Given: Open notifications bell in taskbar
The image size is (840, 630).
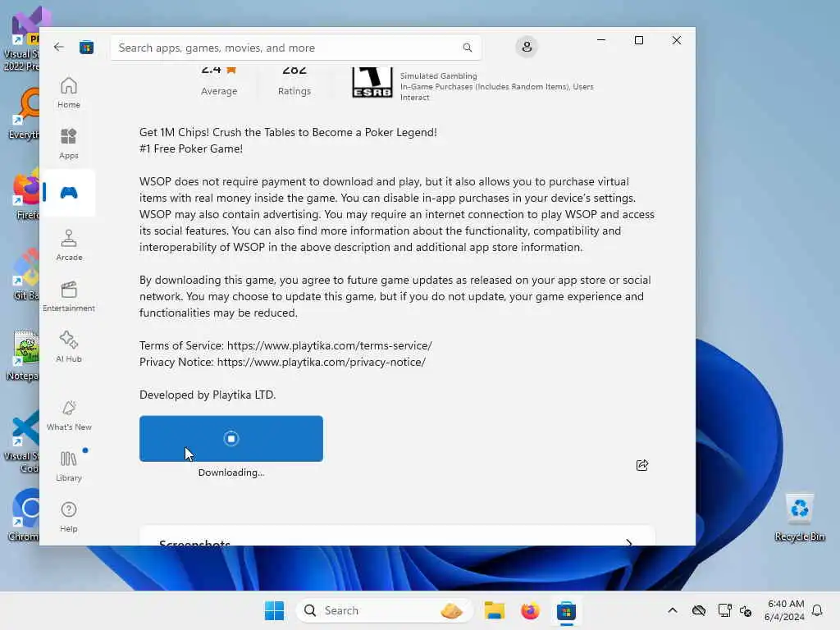Looking at the screenshot, I should tap(817, 610).
